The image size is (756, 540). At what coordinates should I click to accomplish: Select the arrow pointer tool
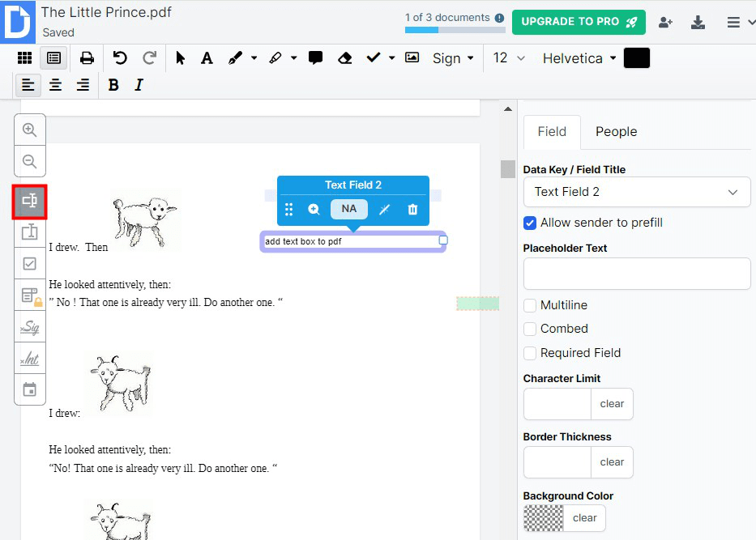[x=181, y=57]
